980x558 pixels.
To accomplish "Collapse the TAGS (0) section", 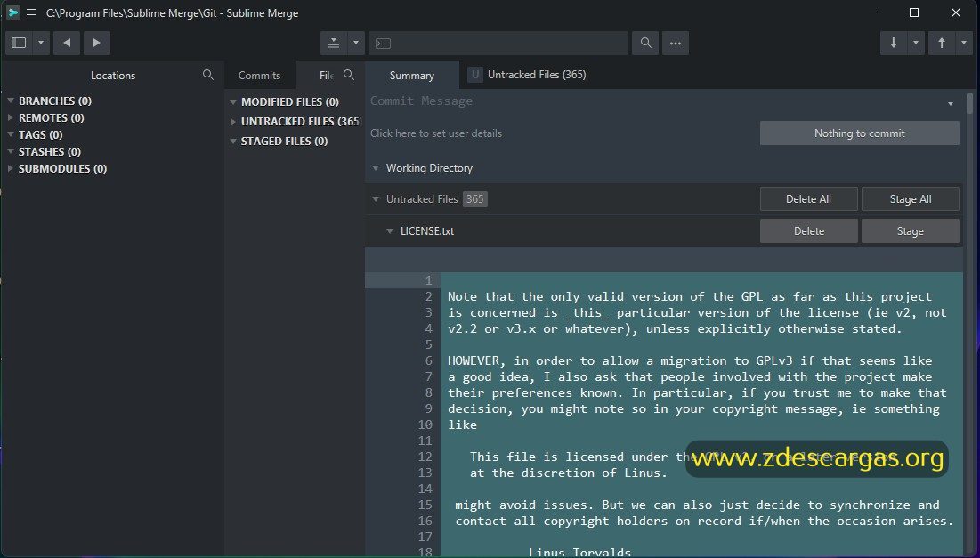I will point(11,134).
